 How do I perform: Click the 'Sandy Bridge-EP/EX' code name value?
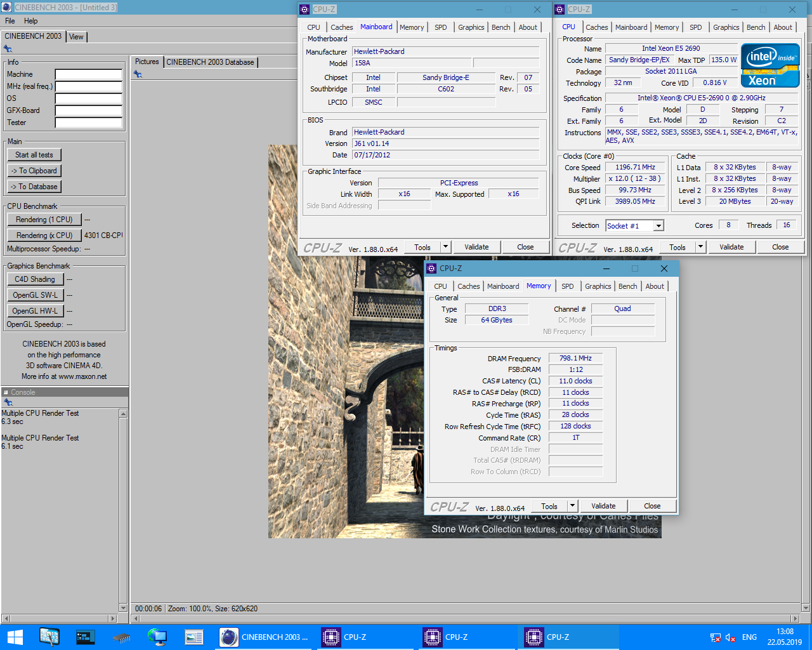pos(639,60)
